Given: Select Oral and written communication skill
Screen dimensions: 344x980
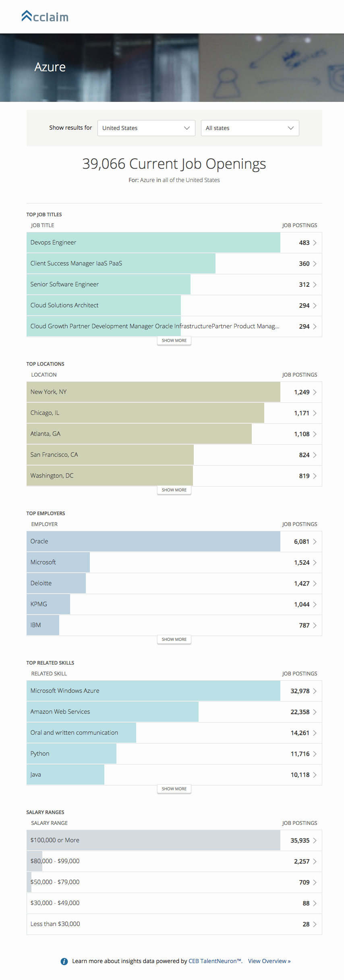Looking at the screenshot, I should 74,733.
